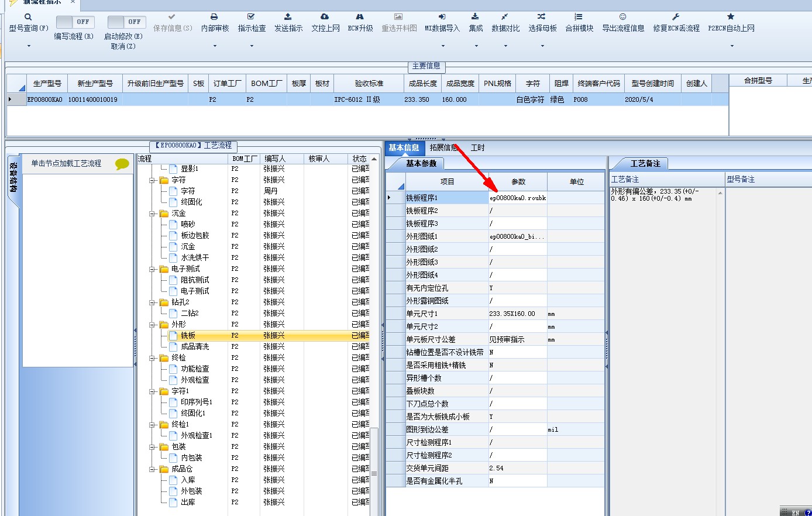Click the 入库 document icon
The image size is (812, 516).
pyautogui.click(x=173, y=480)
